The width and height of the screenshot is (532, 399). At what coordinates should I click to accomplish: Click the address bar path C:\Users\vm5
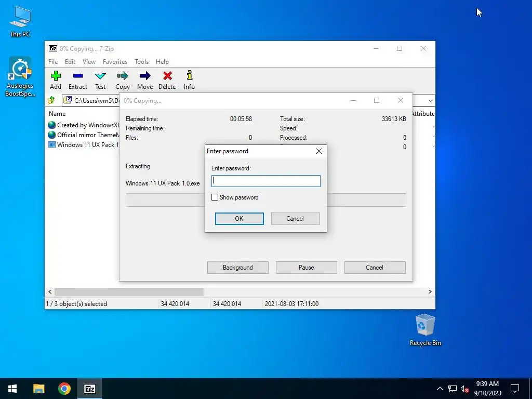point(97,100)
